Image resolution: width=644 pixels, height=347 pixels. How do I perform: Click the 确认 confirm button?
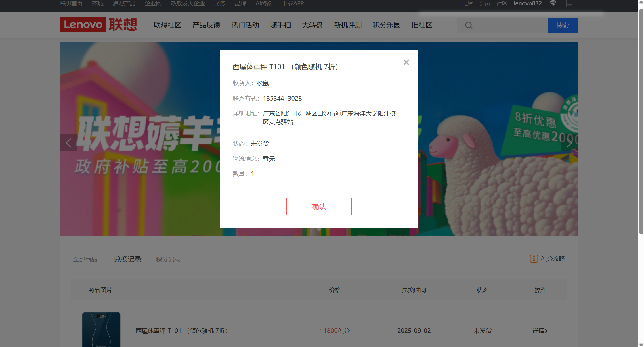tap(319, 207)
